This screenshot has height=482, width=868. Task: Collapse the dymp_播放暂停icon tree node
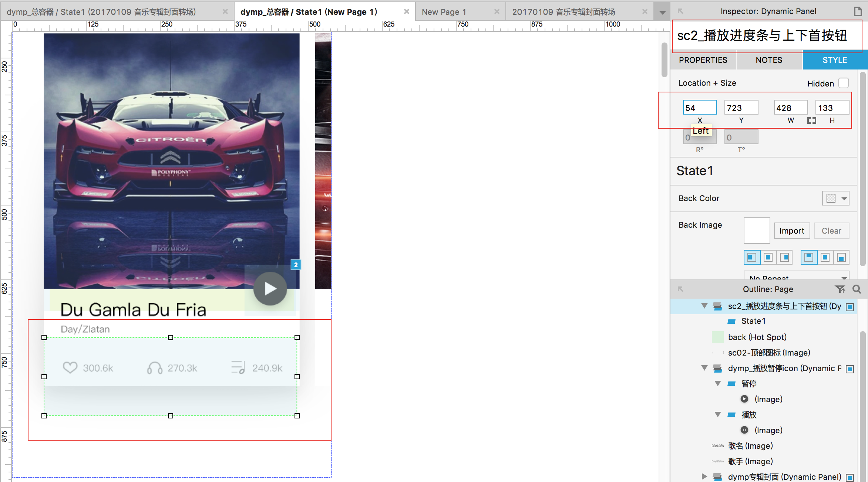click(704, 368)
